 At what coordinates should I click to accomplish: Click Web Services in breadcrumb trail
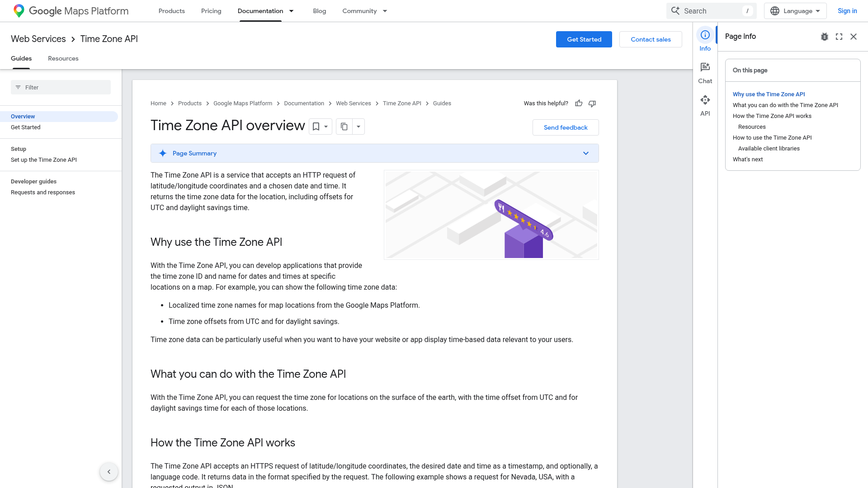[354, 103]
